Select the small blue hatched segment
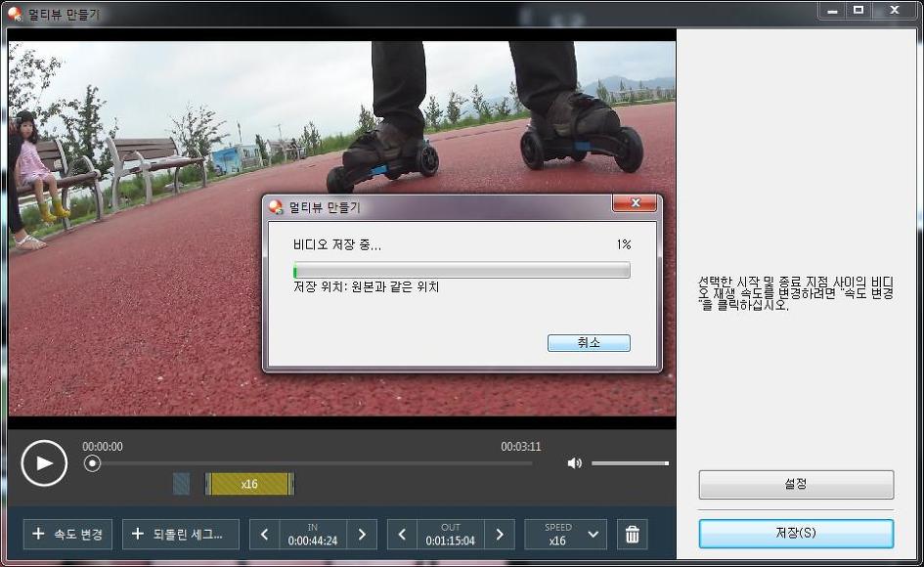 tap(182, 484)
